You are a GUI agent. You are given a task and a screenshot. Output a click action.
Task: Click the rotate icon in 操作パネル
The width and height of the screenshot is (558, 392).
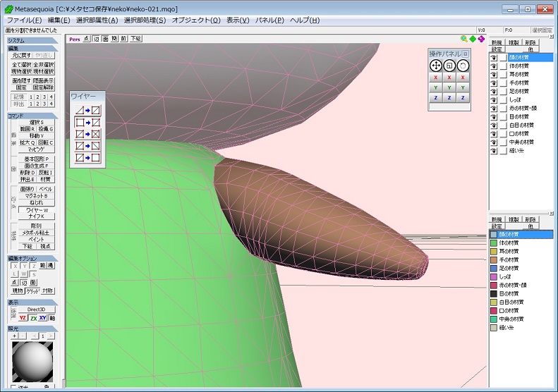click(x=463, y=65)
